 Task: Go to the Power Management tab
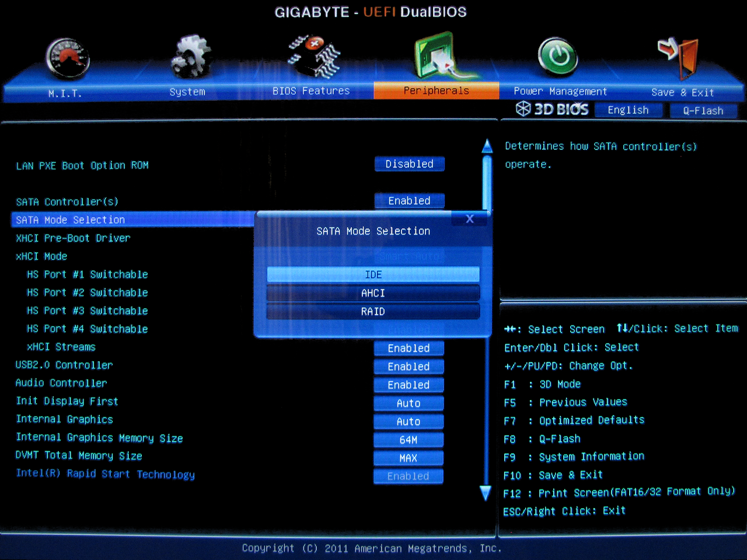[x=560, y=91]
